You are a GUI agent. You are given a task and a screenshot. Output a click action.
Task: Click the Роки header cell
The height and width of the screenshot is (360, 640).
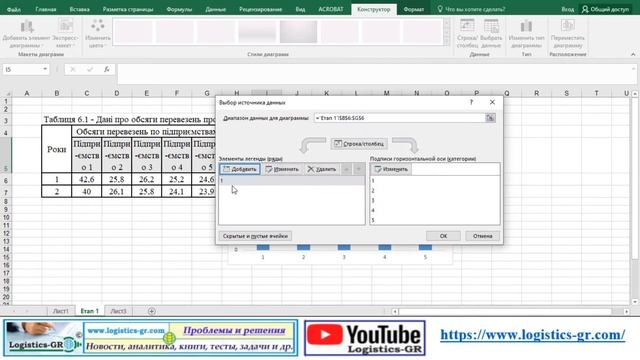(x=56, y=149)
